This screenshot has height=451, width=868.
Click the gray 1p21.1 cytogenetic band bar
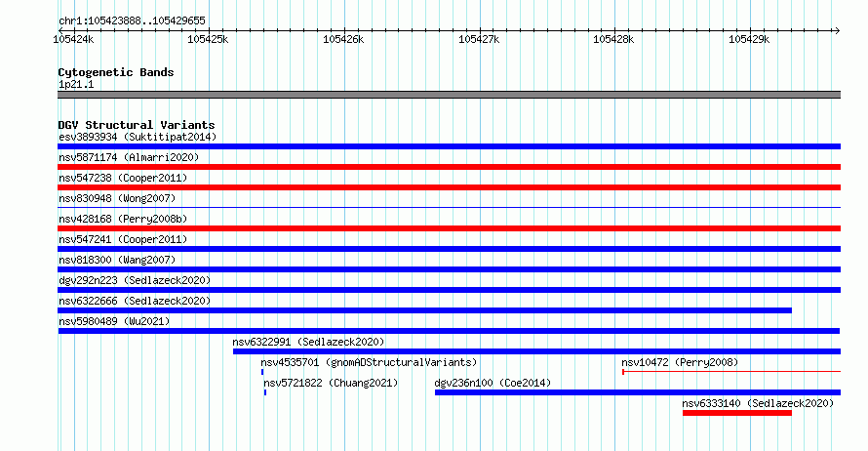click(x=449, y=95)
